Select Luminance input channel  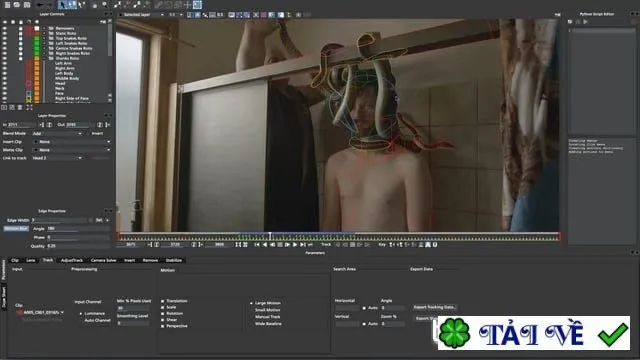pyautogui.click(x=81, y=313)
